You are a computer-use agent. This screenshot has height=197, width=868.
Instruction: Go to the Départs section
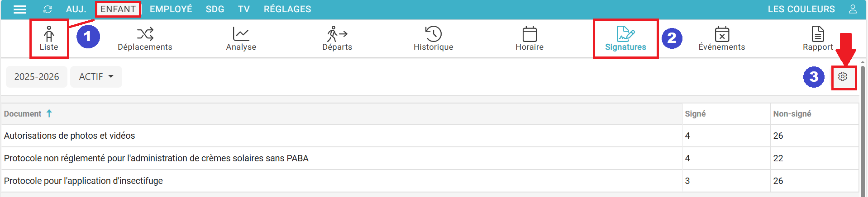(337, 39)
